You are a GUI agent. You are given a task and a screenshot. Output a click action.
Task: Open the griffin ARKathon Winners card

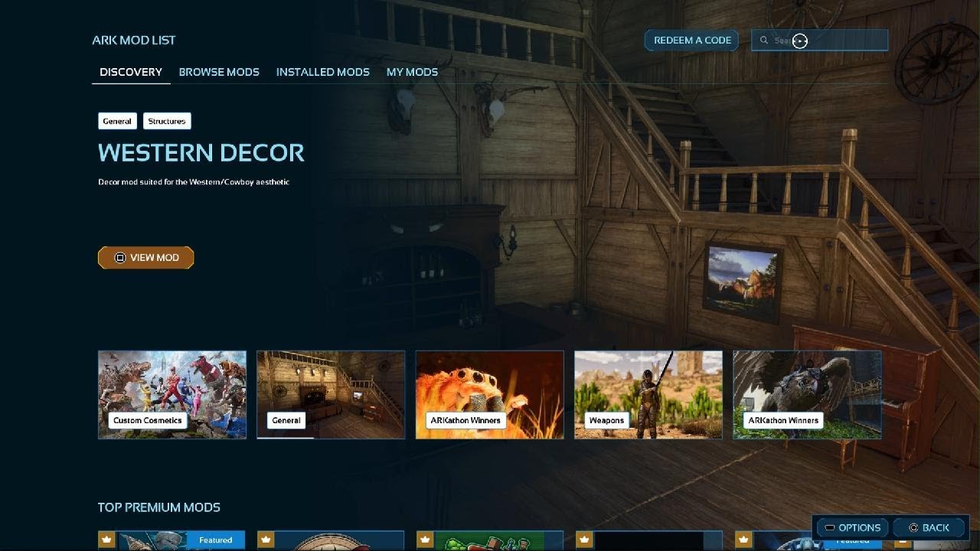click(807, 395)
